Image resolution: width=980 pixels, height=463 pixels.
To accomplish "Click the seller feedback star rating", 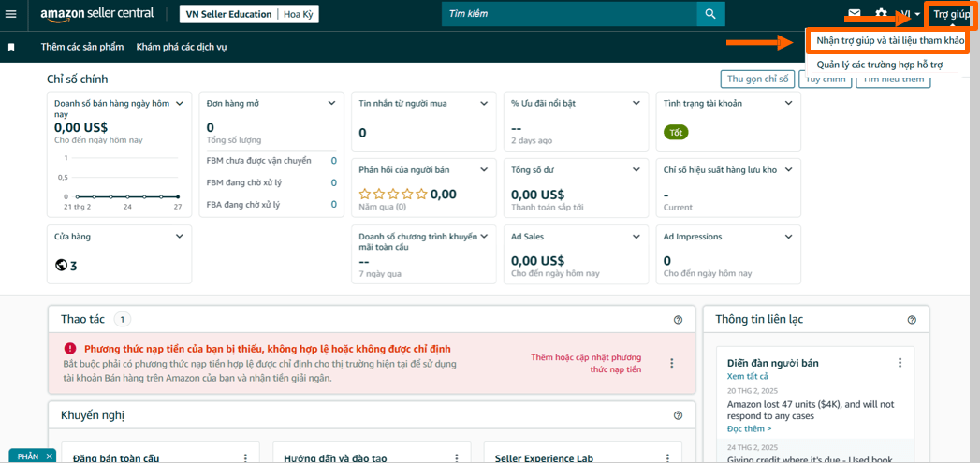I will (x=393, y=195).
